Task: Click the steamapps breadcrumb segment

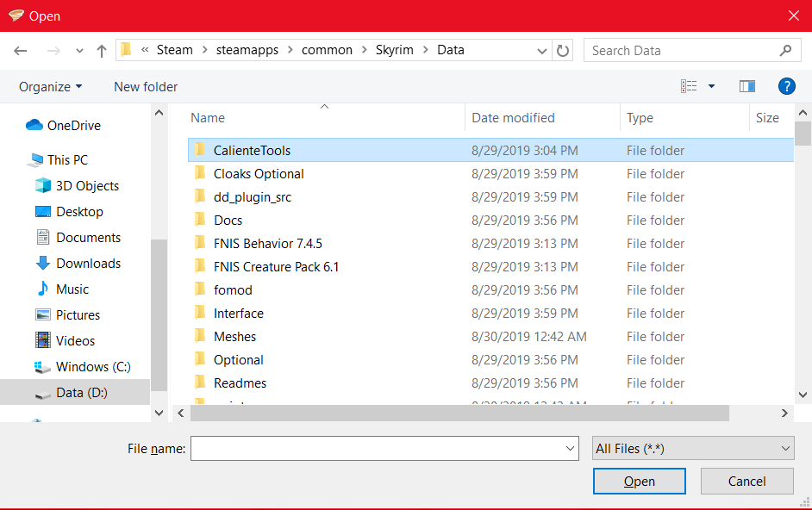Action: pyautogui.click(x=247, y=50)
